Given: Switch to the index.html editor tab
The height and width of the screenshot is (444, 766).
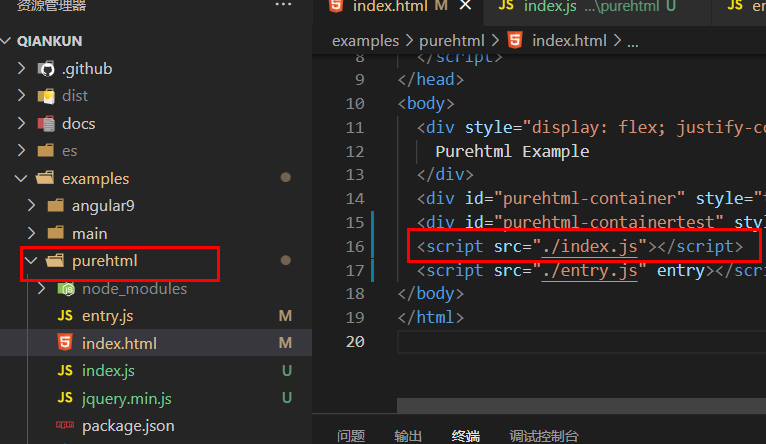Looking at the screenshot, I should tap(390, 6).
